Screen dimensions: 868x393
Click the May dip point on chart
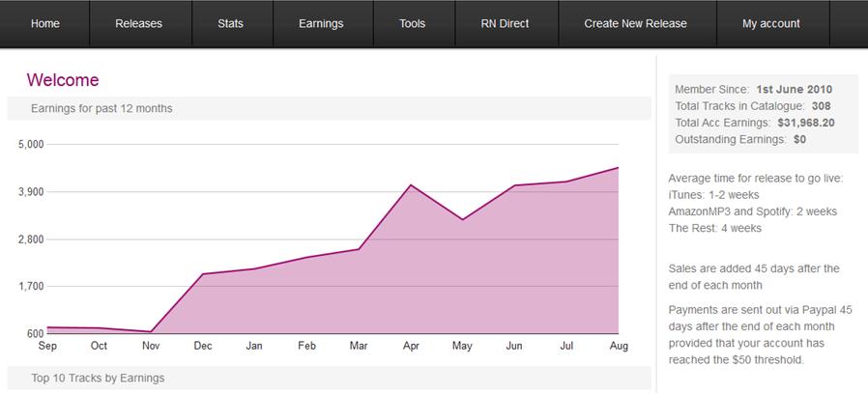click(463, 219)
